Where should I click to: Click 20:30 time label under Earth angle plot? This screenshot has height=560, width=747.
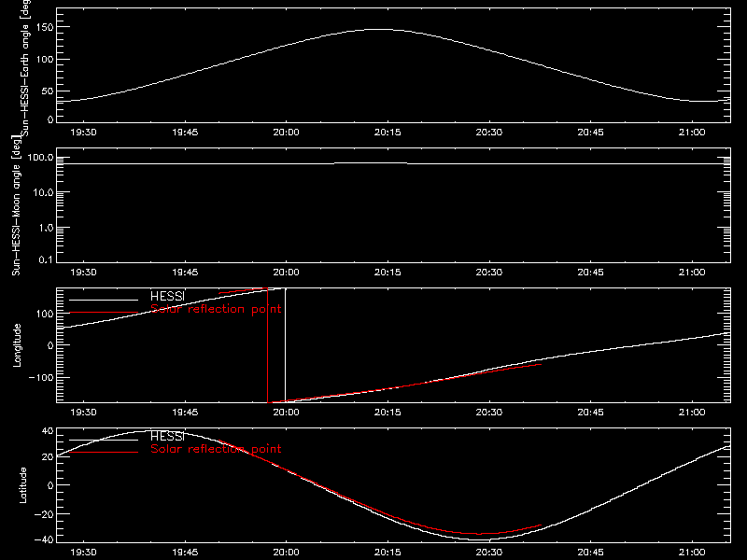[488, 133]
